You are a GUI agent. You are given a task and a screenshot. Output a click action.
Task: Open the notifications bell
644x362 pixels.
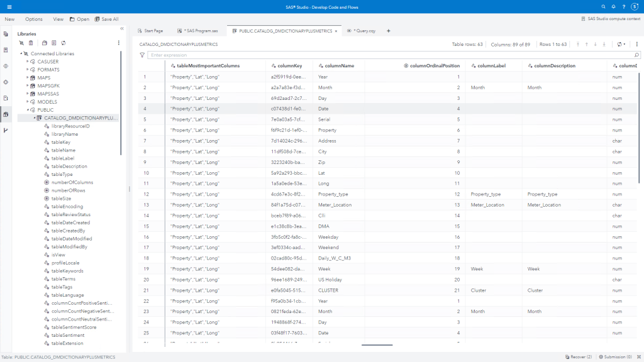click(x=613, y=6)
